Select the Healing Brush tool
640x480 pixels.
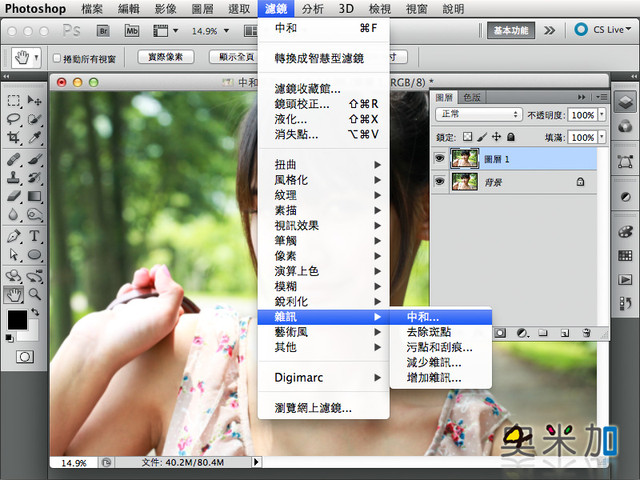pos(13,158)
